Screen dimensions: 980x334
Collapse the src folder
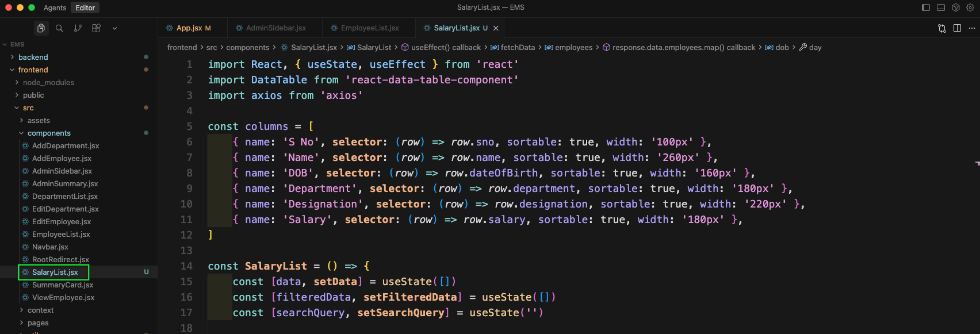tap(28, 108)
